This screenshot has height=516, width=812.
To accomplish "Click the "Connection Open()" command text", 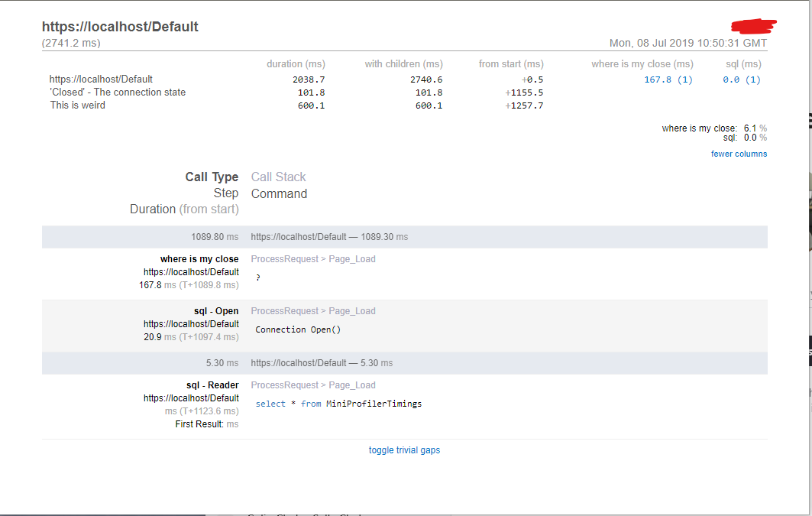I will click(298, 329).
